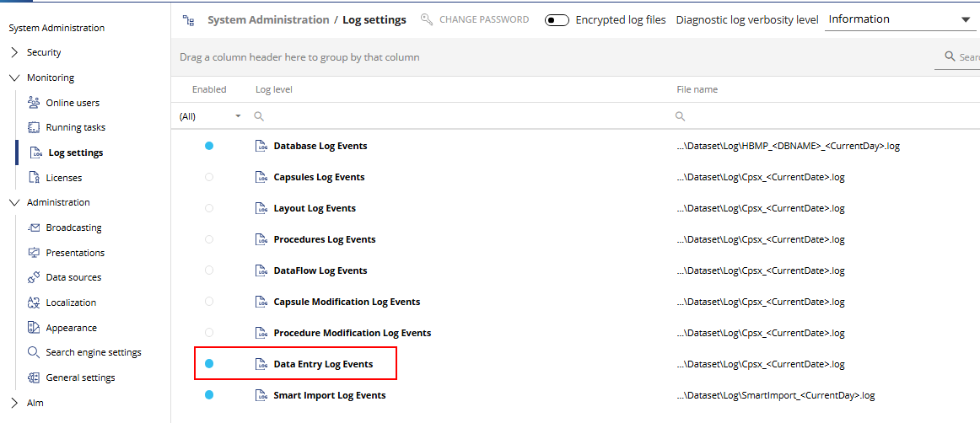Open Running tasks page
Viewport: 980px width, 423px height.
76,127
